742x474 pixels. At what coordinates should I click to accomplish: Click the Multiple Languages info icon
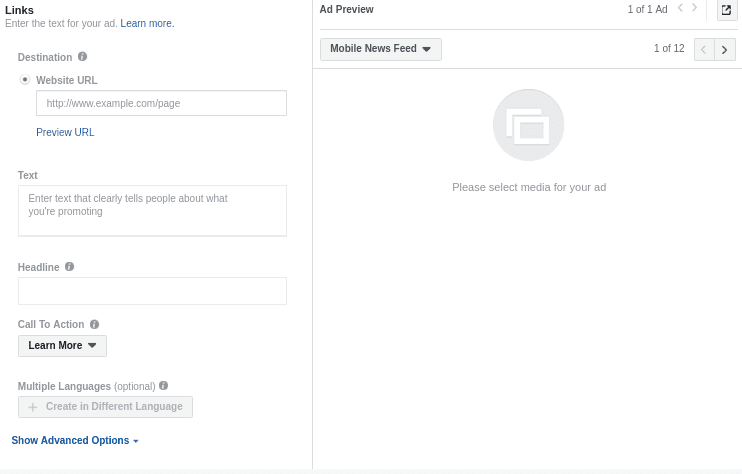(164, 386)
